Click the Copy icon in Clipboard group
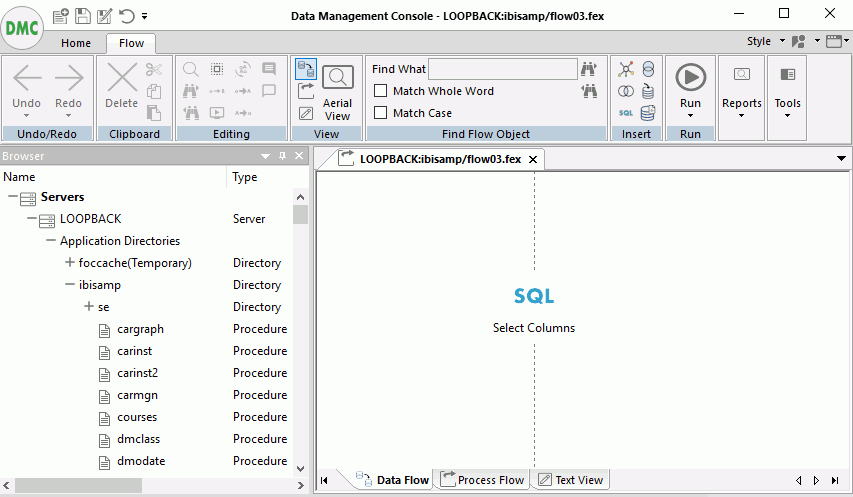 pos(154,91)
